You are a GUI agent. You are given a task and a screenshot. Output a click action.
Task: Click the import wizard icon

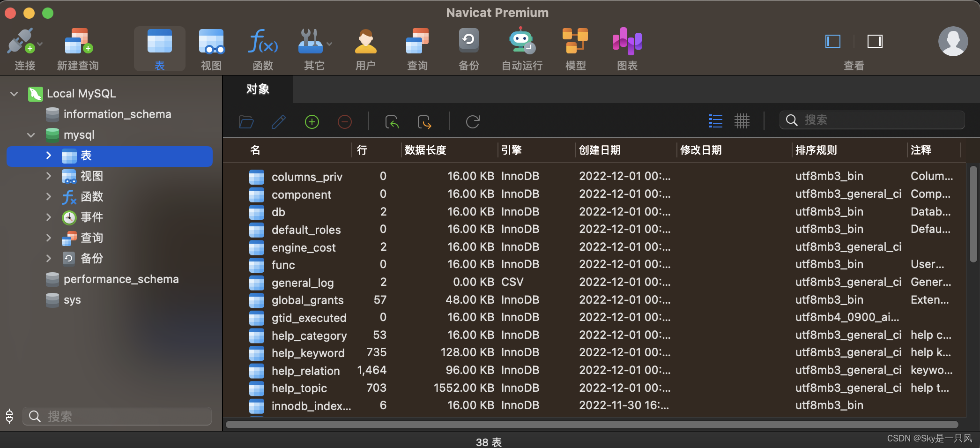(x=392, y=122)
